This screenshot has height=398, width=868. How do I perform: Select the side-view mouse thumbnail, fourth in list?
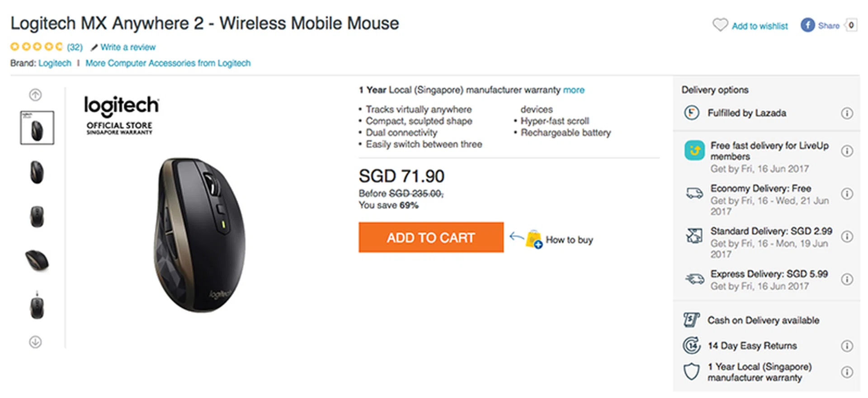(x=37, y=261)
